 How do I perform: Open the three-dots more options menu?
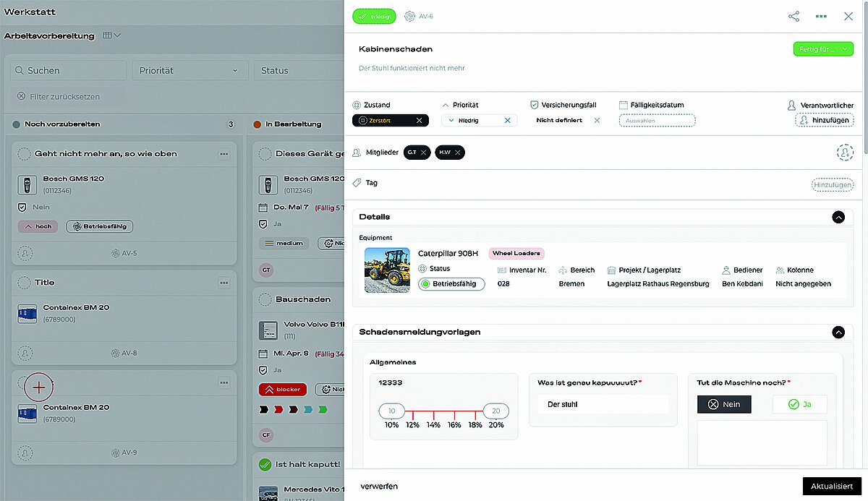(x=821, y=16)
